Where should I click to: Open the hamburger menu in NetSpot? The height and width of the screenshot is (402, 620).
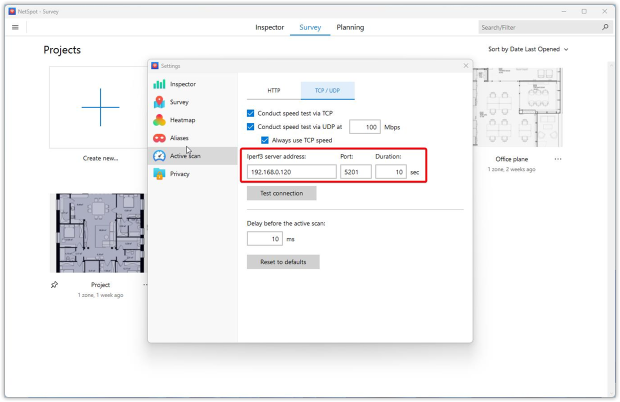(x=15, y=27)
